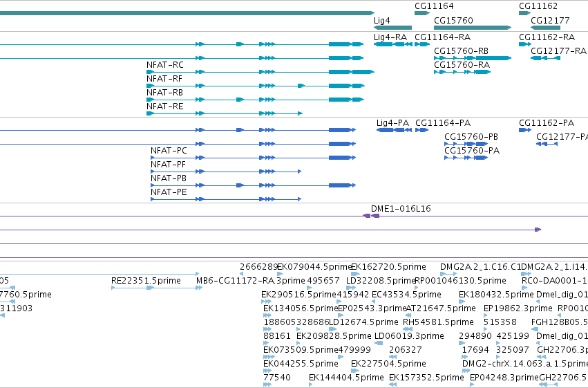
Task: Click the RH54581.5prime EST label
Action: tap(438, 323)
